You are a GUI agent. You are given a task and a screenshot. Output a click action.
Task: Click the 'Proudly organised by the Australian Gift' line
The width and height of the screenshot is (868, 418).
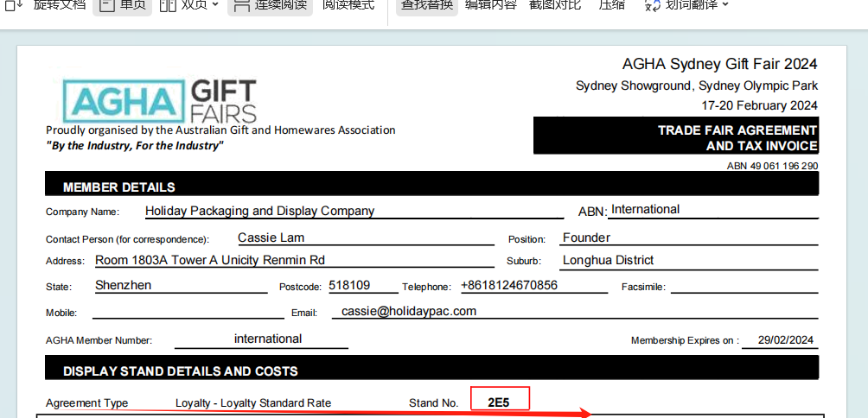click(220, 130)
